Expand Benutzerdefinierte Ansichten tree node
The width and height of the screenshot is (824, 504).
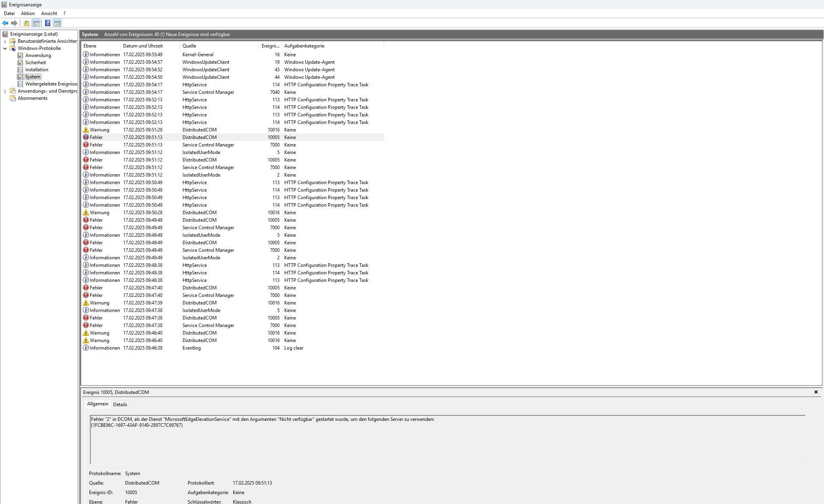pyautogui.click(x=5, y=41)
